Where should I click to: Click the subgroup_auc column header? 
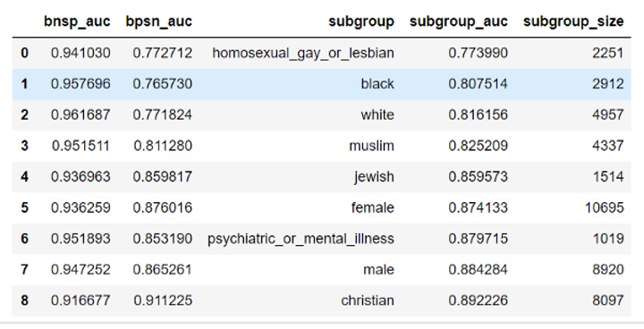tap(458, 21)
